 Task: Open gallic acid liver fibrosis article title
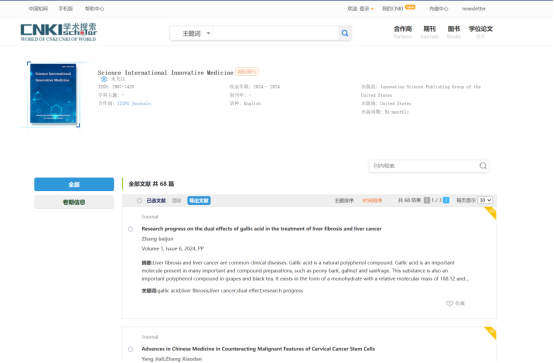(x=261, y=229)
